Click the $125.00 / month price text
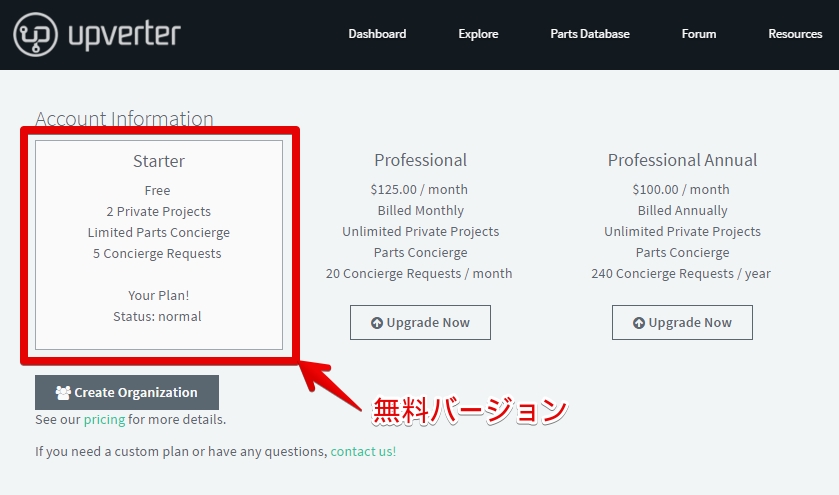Image resolution: width=839 pixels, height=495 pixels. tap(419, 189)
